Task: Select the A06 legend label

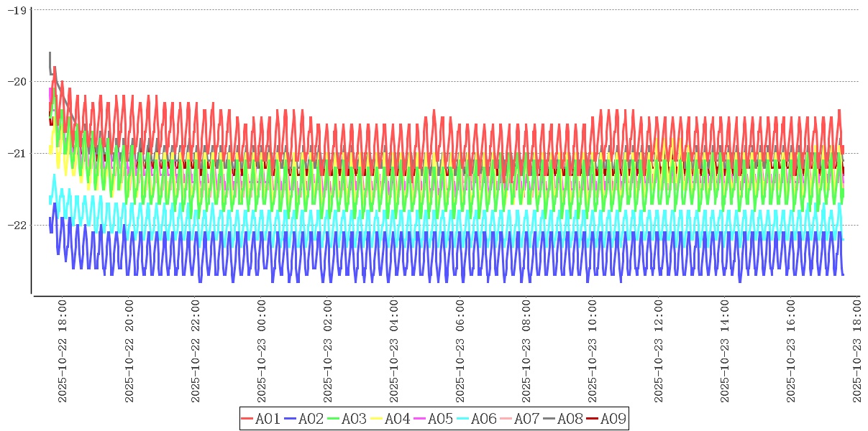Action: [x=483, y=419]
